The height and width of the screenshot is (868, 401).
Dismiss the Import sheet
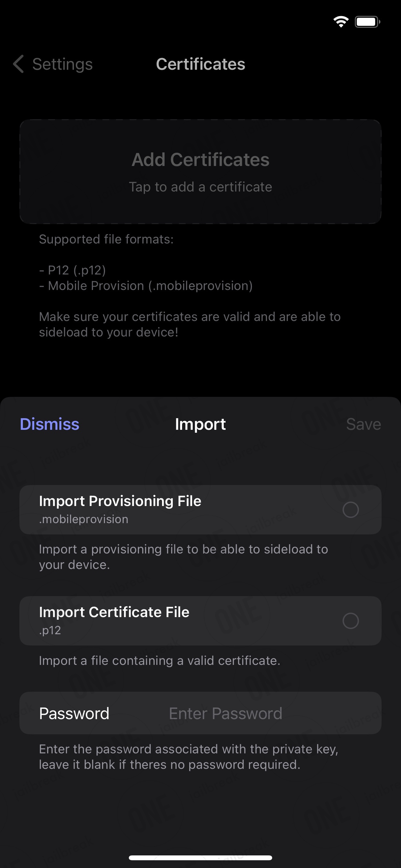[49, 424]
